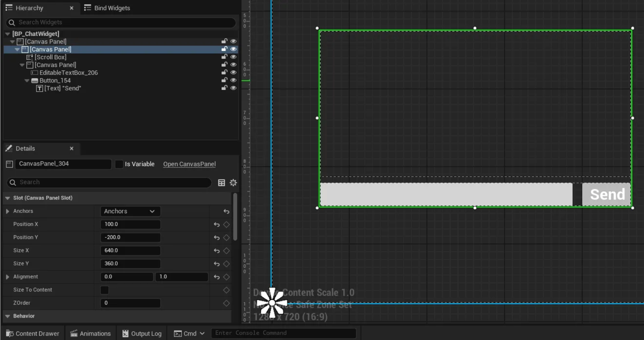Open Details panel settings gear
Viewport: 644px width, 340px height.
click(x=233, y=183)
